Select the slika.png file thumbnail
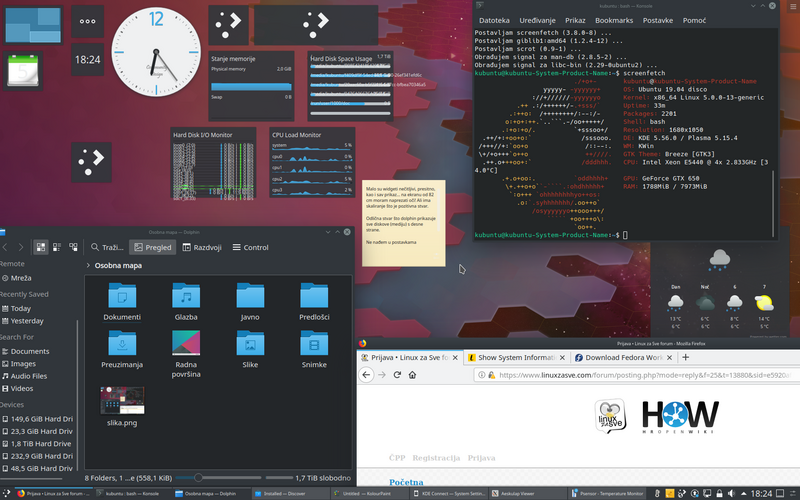Image resolution: width=800 pixels, height=500 pixels. pyautogui.click(x=122, y=401)
